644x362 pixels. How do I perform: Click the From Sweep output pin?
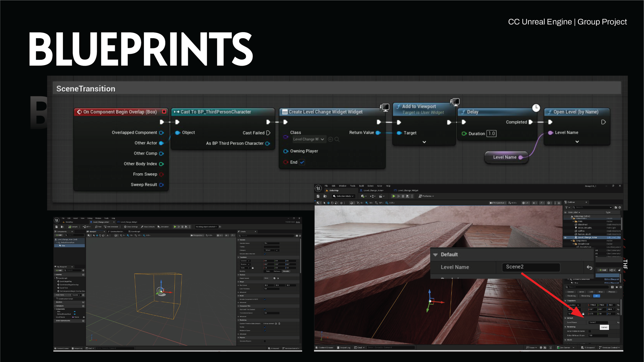pos(161,174)
